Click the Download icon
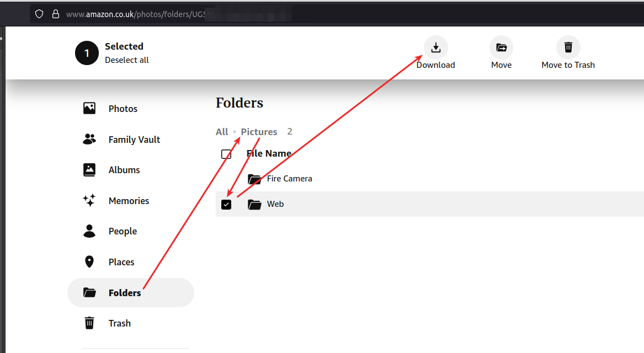The width and height of the screenshot is (644, 353). 436,47
